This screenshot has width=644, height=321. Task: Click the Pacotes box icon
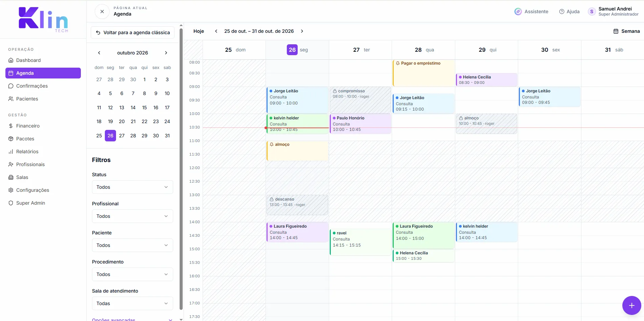[x=11, y=139]
